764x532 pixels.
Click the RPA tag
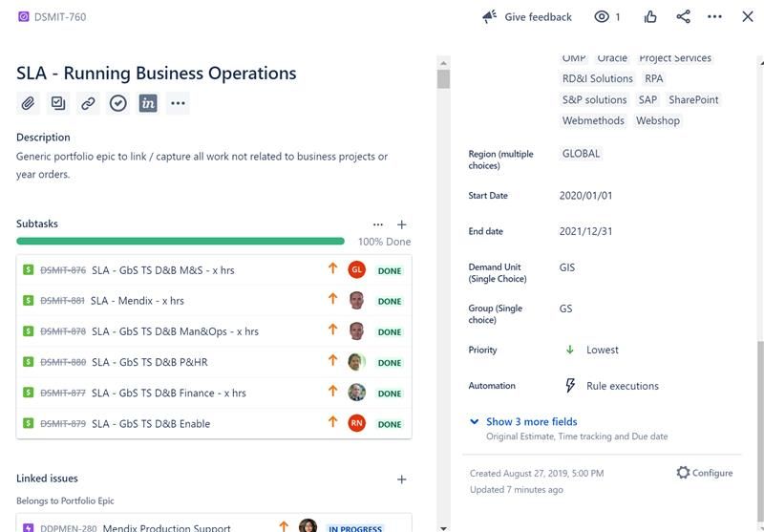[x=653, y=79]
